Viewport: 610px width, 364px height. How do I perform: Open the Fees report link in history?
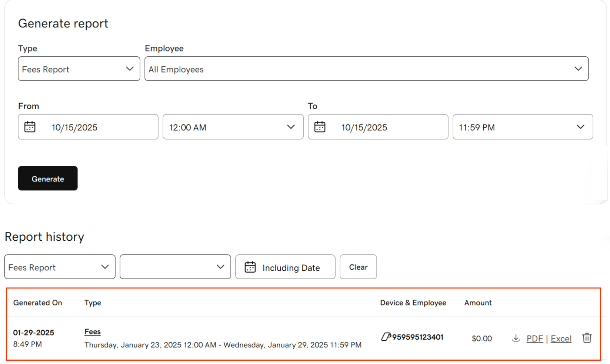click(x=92, y=331)
